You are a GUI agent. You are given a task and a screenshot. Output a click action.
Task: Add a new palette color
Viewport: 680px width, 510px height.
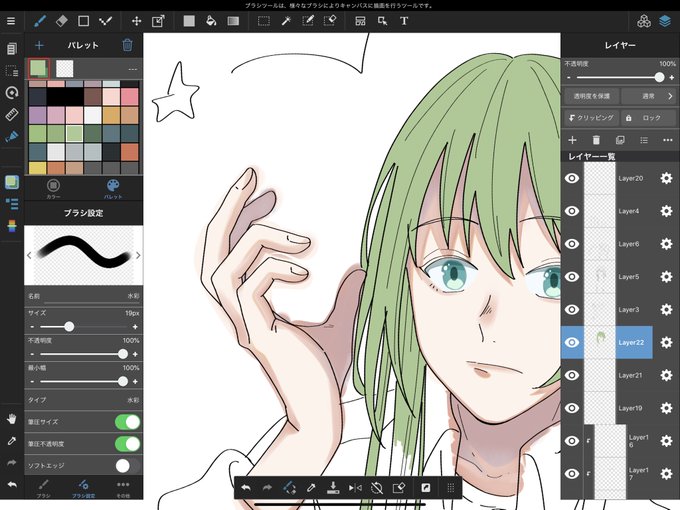[x=39, y=45]
